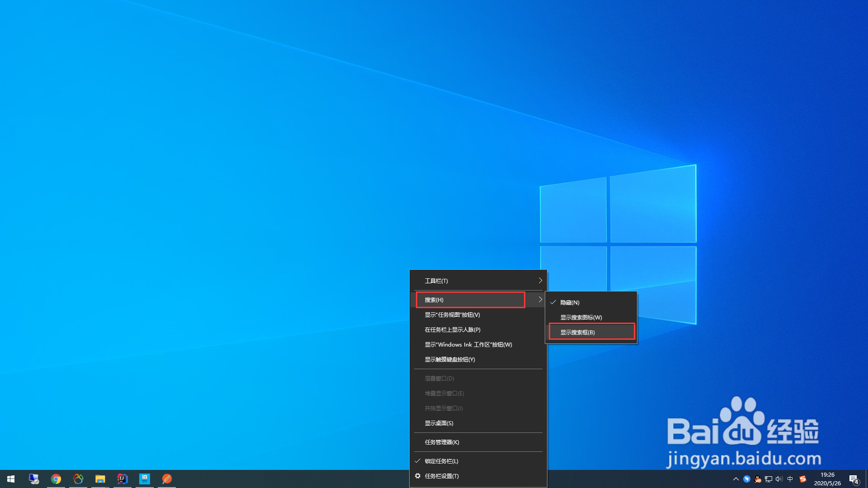Expand hidden icons with the tray chevron

(736, 479)
